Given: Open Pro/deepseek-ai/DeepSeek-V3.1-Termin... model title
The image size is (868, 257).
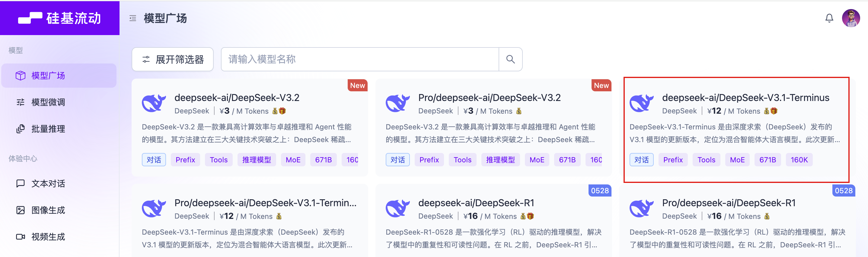Looking at the screenshot, I should click(265, 203).
